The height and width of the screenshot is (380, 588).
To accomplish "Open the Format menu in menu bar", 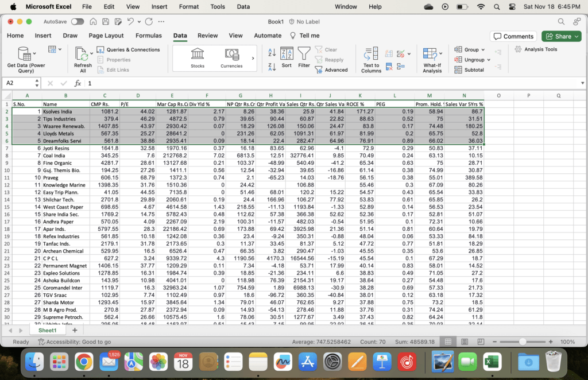I will pyautogui.click(x=188, y=7).
